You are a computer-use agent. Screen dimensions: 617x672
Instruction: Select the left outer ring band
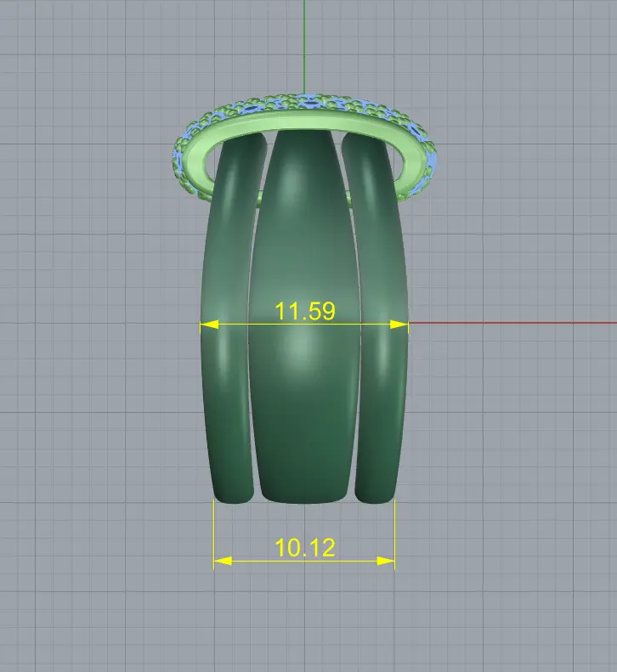(225, 382)
